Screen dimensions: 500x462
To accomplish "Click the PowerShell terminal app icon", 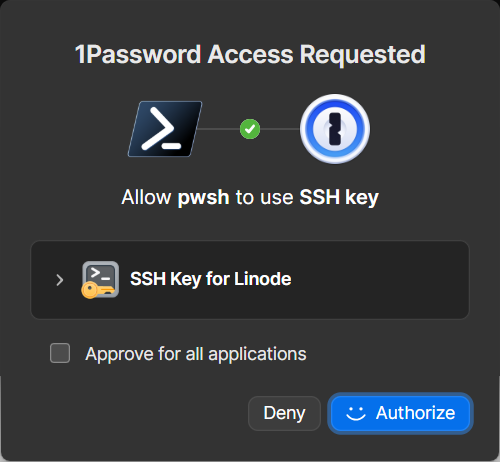I will [x=165, y=129].
